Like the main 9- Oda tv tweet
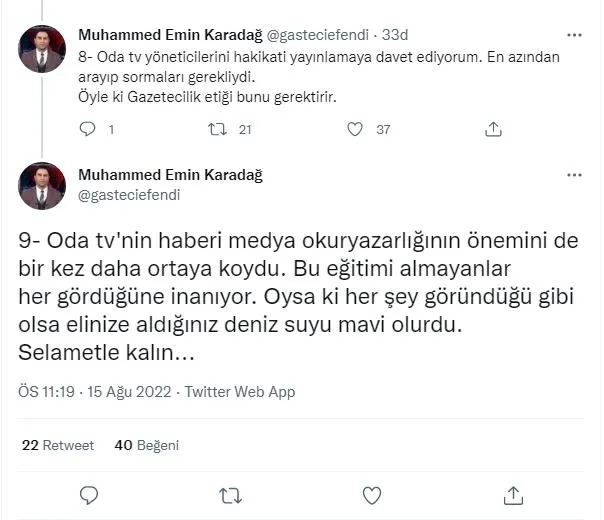Image resolution: width=604 pixels, height=520 pixels. (371, 495)
